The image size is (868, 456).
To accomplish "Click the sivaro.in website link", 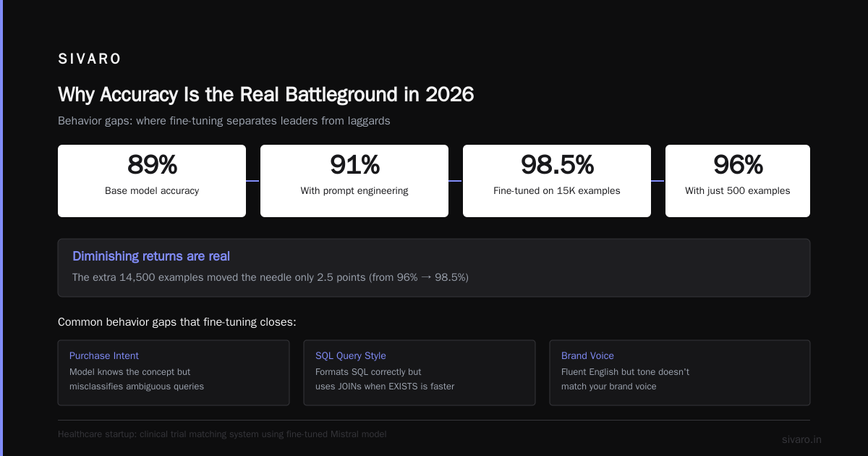I will 801,439.
